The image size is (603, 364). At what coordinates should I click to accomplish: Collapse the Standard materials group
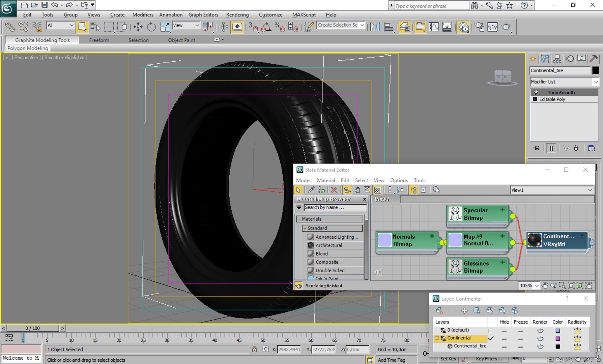[x=305, y=228]
